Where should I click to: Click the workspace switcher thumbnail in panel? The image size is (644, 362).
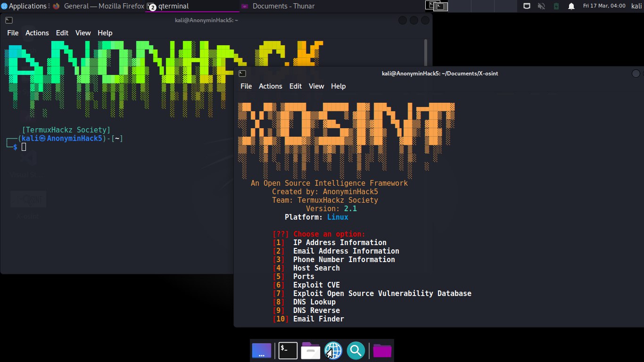pyautogui.click(x=437, y=6)
